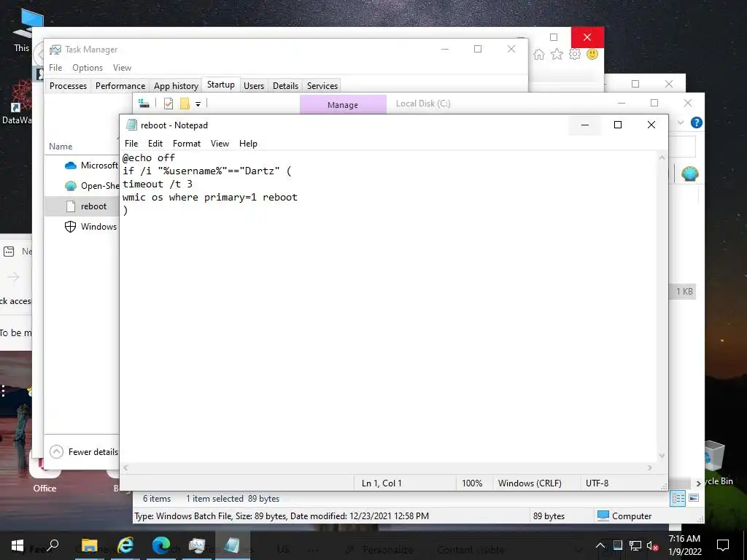Open Notepad Format menu
This screenshot has width=747, height=560.
tap(186, 144)
